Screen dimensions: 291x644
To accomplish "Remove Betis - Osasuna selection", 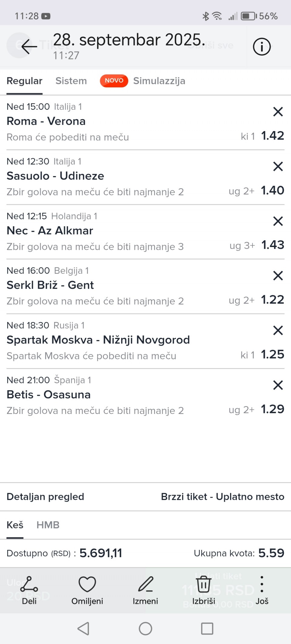I will tap(278, 385).
